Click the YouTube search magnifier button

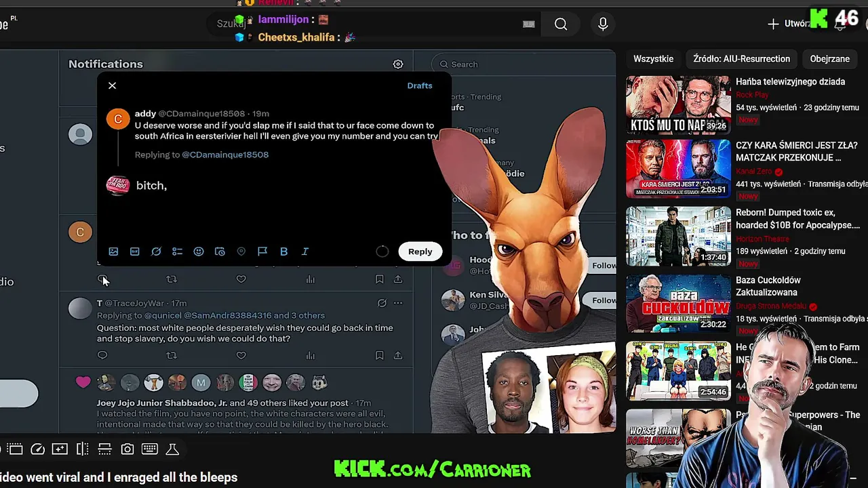point(561,24)
